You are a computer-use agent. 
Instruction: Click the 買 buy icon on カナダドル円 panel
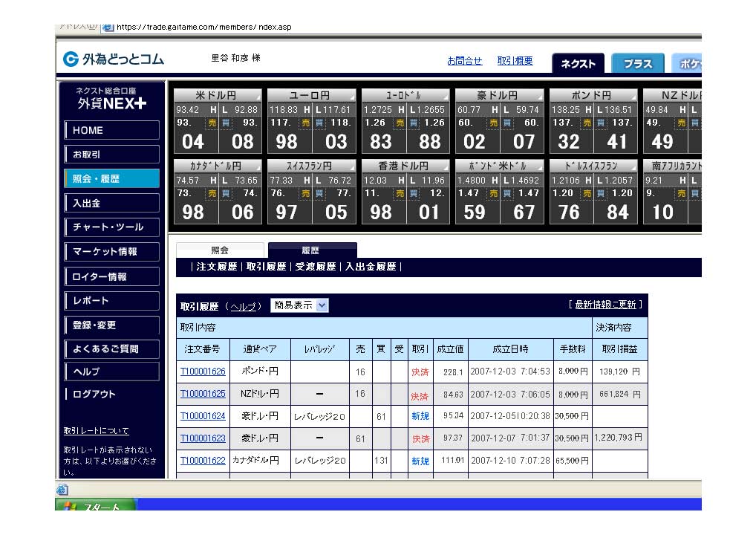pyautogui.click(x=225, y=193)
